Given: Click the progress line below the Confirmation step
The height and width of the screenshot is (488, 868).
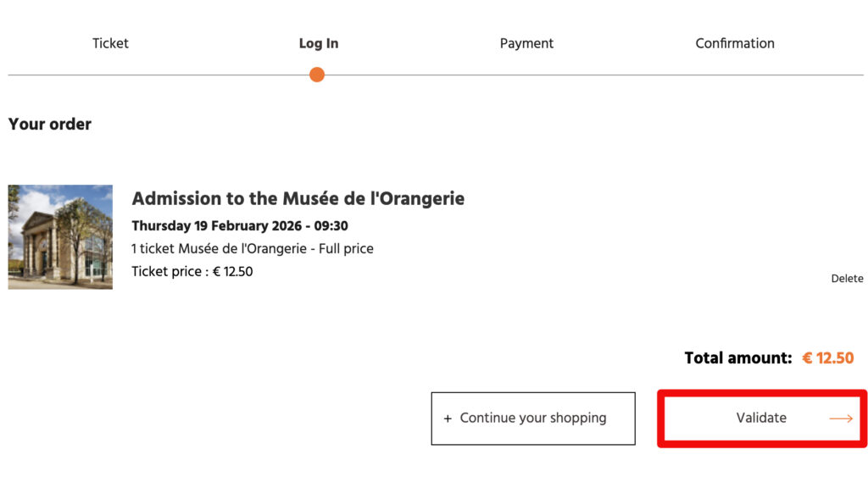Looking at the screenshot, I should (x=735, y=75).
